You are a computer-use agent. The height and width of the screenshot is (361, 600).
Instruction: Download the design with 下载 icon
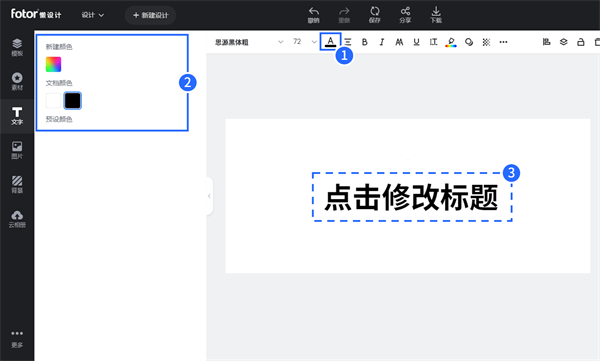click(436, 15)
